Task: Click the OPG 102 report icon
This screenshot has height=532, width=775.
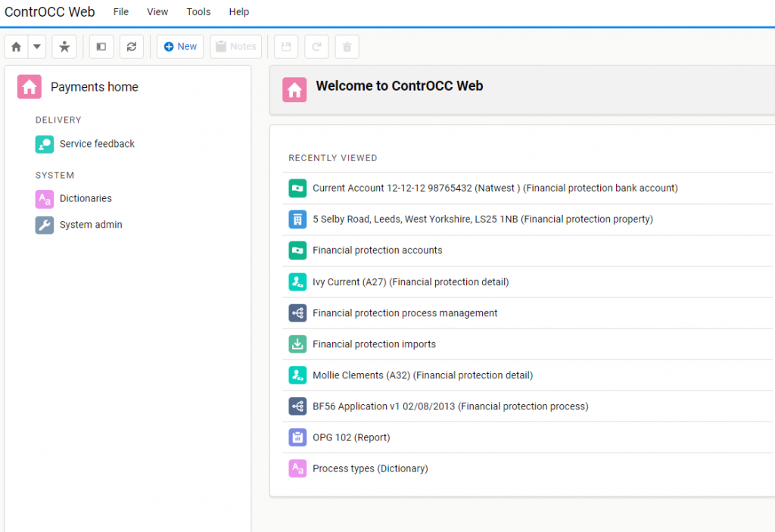Action: [297, 438]
